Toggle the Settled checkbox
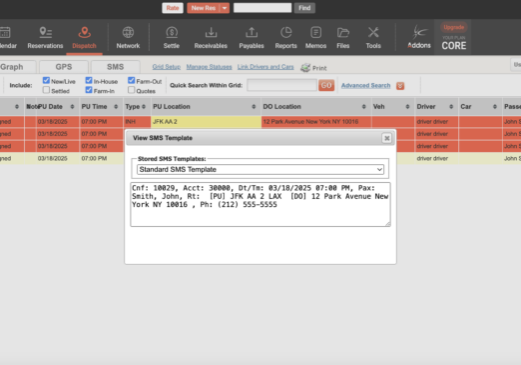The image size is (521, 365). coord(46,90)
